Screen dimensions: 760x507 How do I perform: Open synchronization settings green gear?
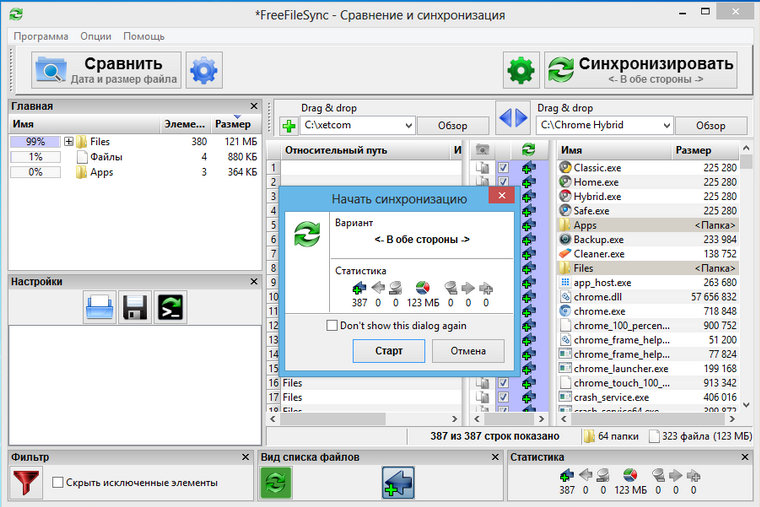click(521, 70)
